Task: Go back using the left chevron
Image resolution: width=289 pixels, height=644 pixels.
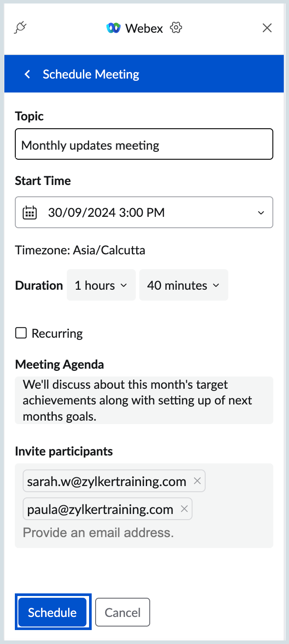Action: 28,74
